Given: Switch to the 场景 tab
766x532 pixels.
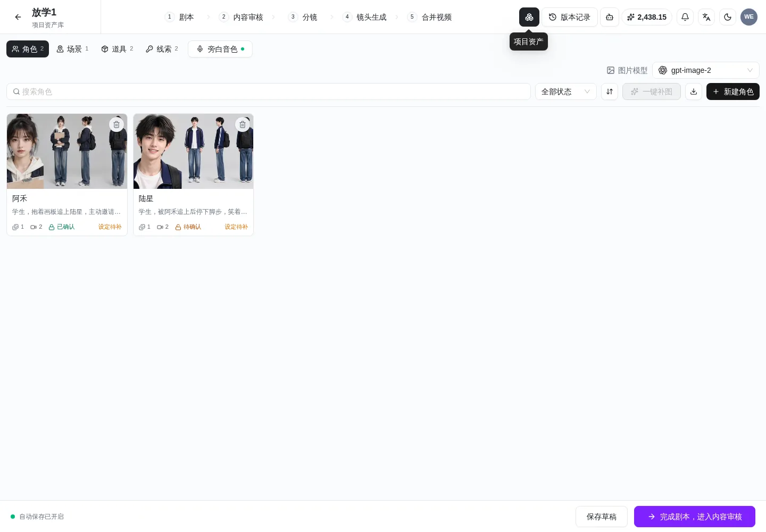Looking at the screenshot, I should [72, 49].
